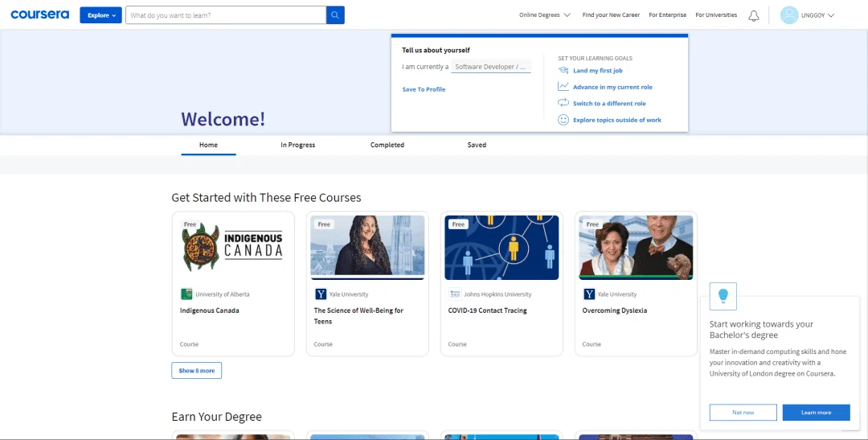Click the arrows icon beside Switch to a different role
The image size is (868, 440).
tap(563, 103)
